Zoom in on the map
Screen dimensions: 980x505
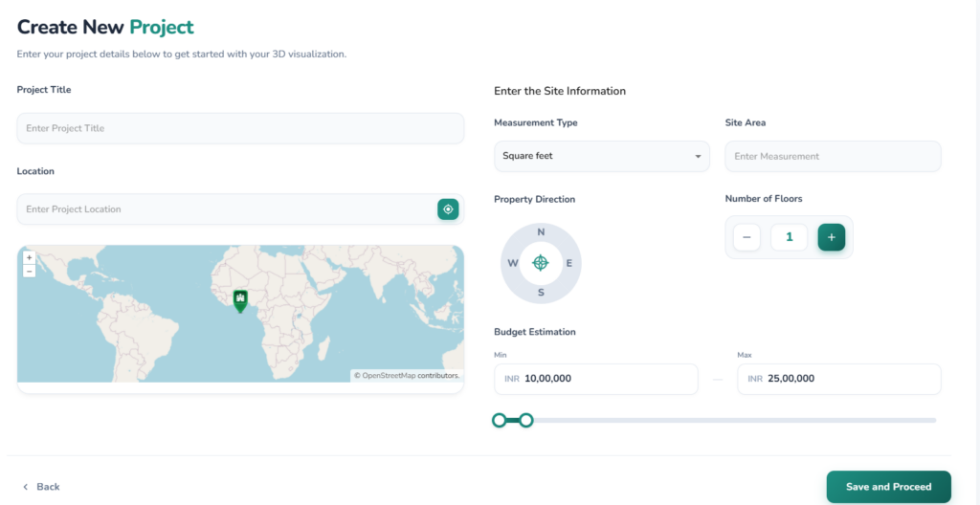coord(29,258)
